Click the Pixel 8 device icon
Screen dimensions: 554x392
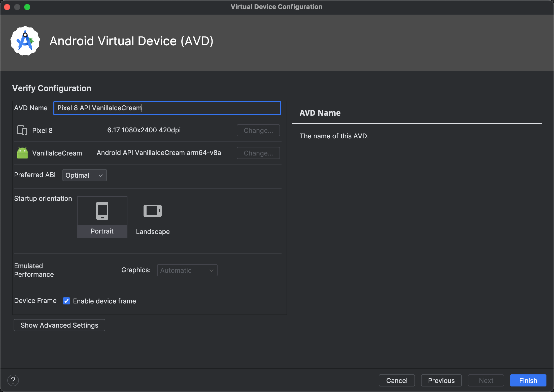click(x=22, y=130)
